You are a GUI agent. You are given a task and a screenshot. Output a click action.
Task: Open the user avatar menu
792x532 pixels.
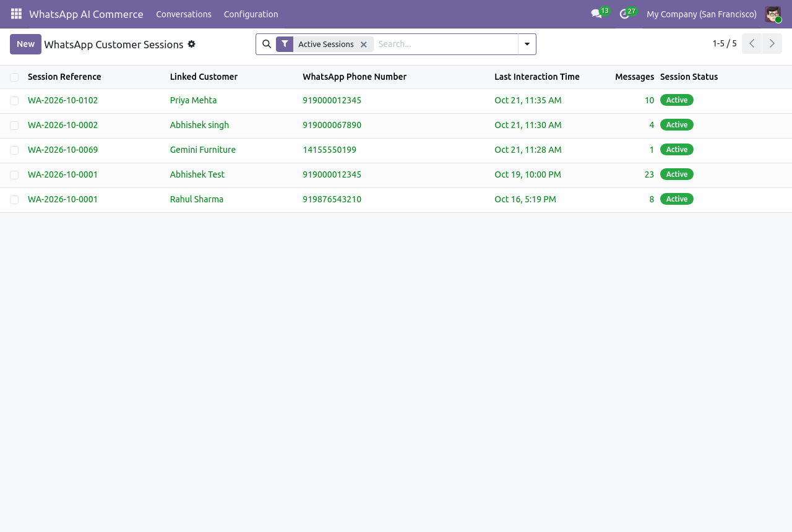tap(773, 14)
